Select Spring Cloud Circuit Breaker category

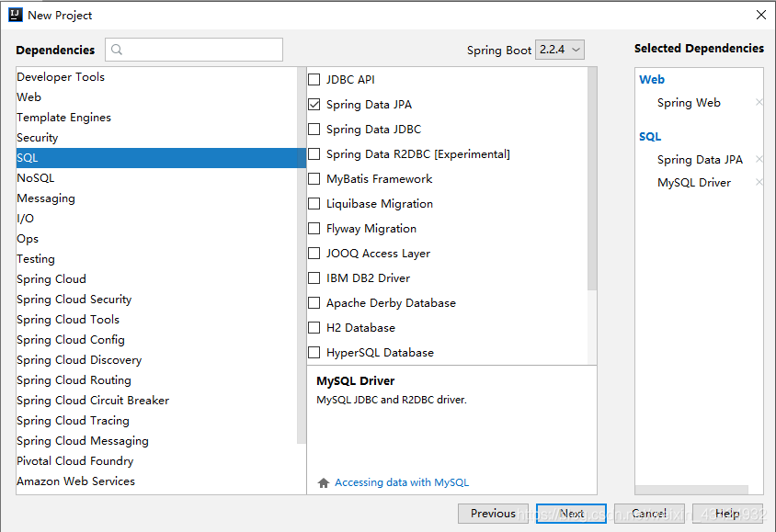tap(156, 401)
